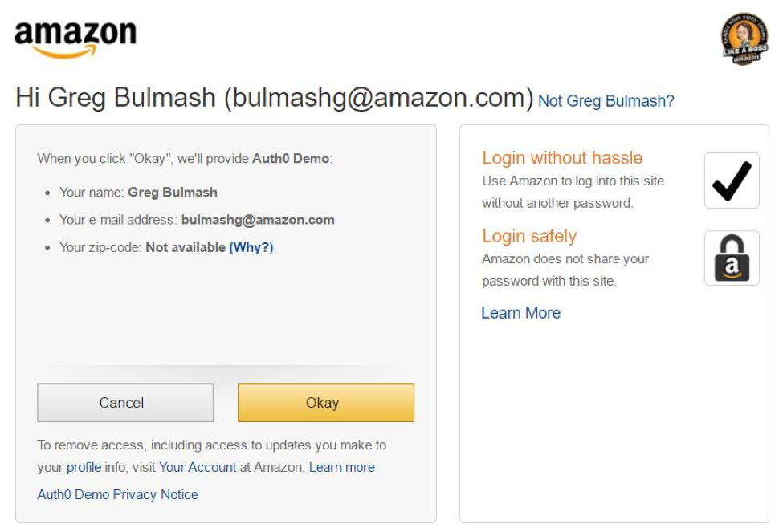783x532 pixels.
Task: Click the bold name in the shared-info list
Action: [173, 193]
